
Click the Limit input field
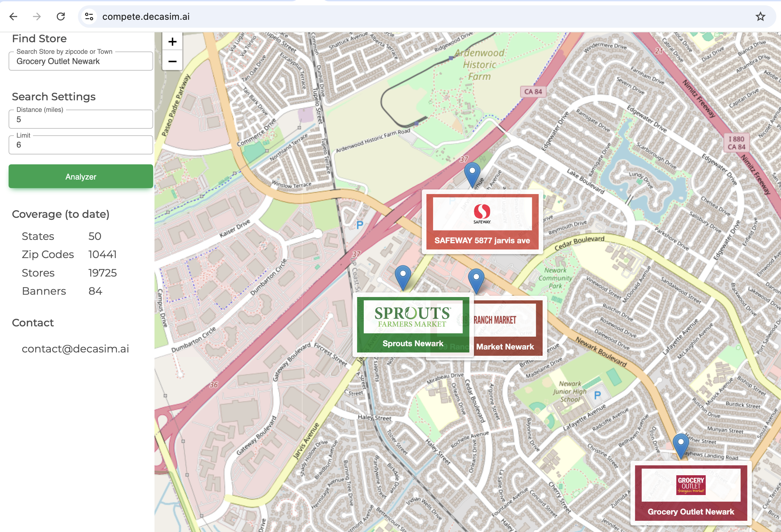click(81, 145)
